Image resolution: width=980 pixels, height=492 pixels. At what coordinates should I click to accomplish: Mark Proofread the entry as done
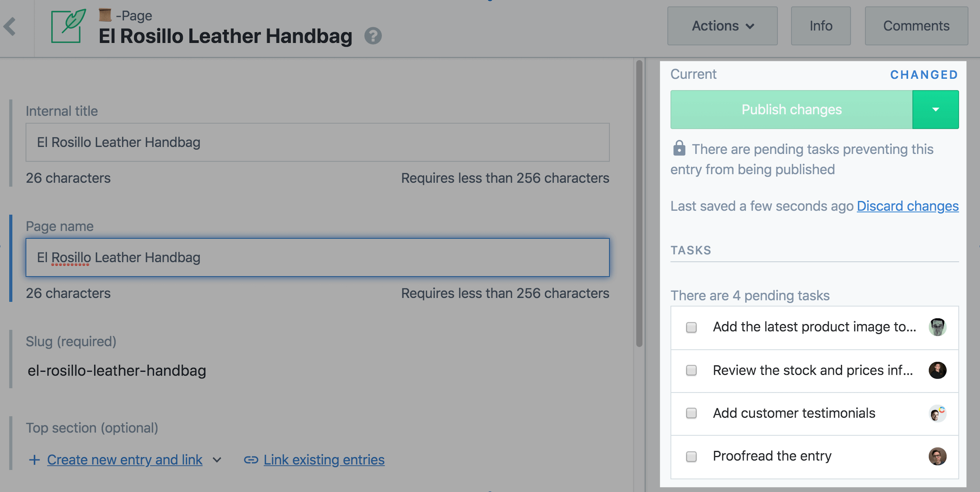tap(691, 456)
